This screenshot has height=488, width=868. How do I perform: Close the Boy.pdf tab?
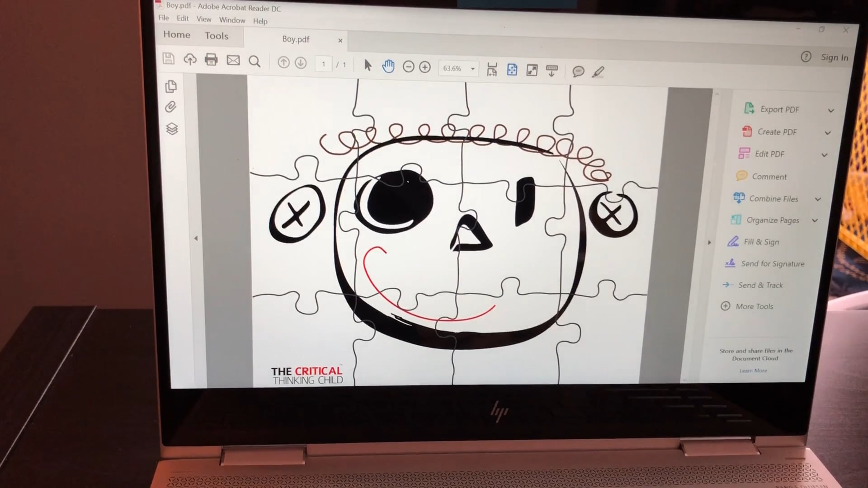[340, 41]
